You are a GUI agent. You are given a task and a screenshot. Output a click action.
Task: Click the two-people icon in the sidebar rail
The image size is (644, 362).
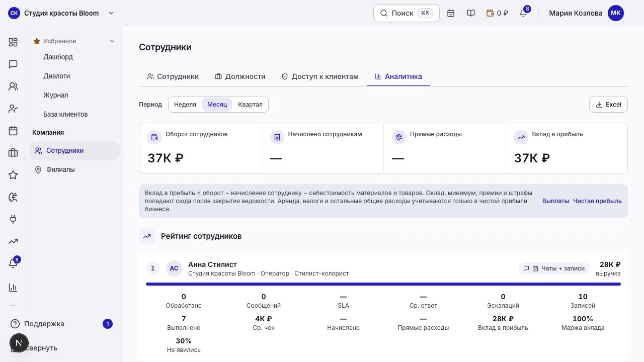coord(13,86)
